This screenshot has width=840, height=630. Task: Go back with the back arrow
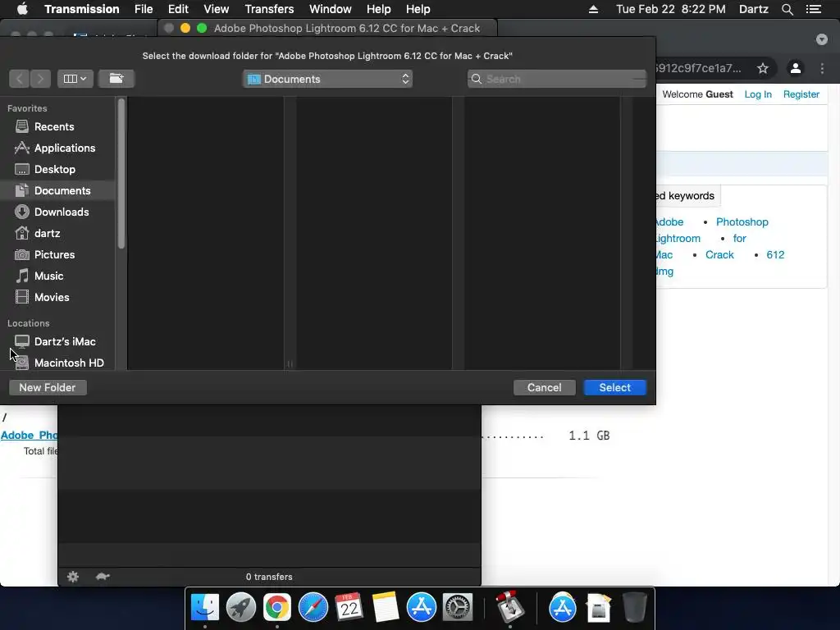point(19,79)
